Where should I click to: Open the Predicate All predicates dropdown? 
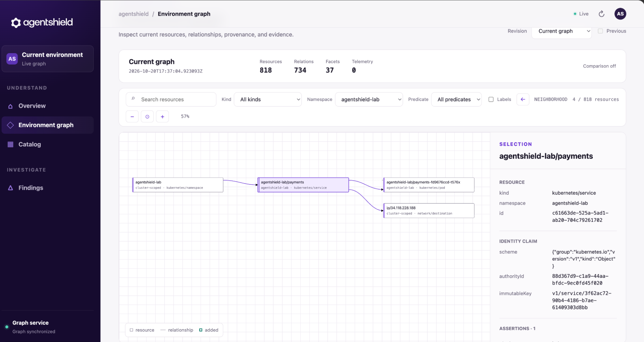click(456, 99)
